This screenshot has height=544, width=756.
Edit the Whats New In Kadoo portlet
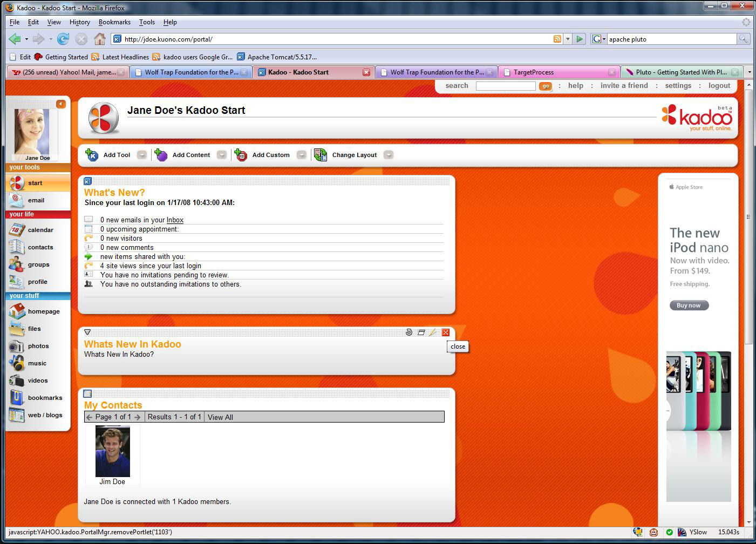433,332
